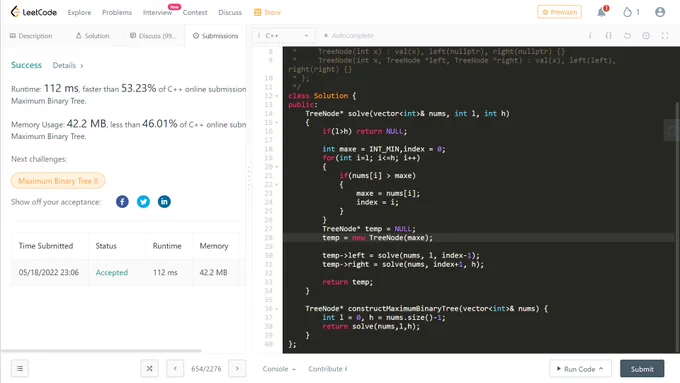This screenshot has width=680, height=383.
Task: Click the 42.2 MB memory cell
Action: click(x=213, y=272)
